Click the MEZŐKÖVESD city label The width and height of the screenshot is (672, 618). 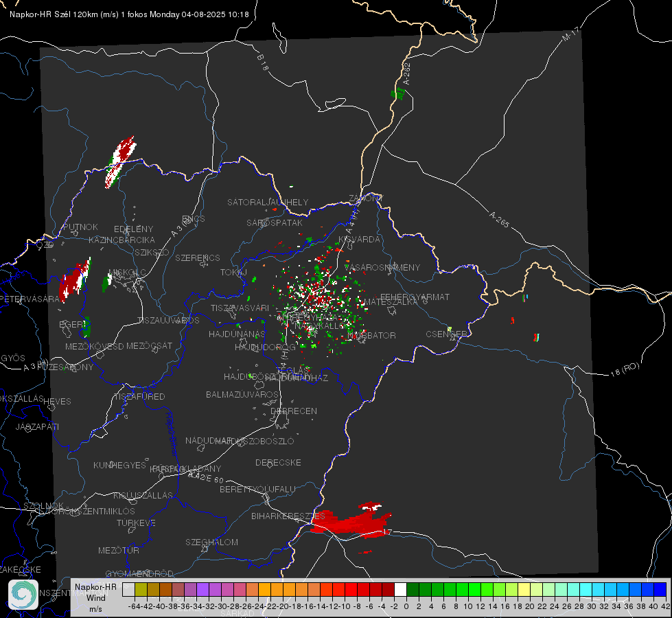(94, 346)
